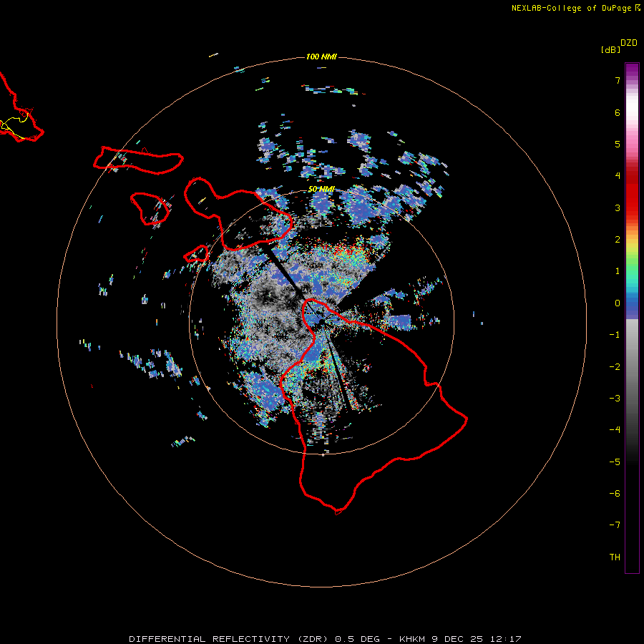Click the red section of the color bar
Image resolution: width=644 pixels, height=644 pixels.
tap(632, 191)
